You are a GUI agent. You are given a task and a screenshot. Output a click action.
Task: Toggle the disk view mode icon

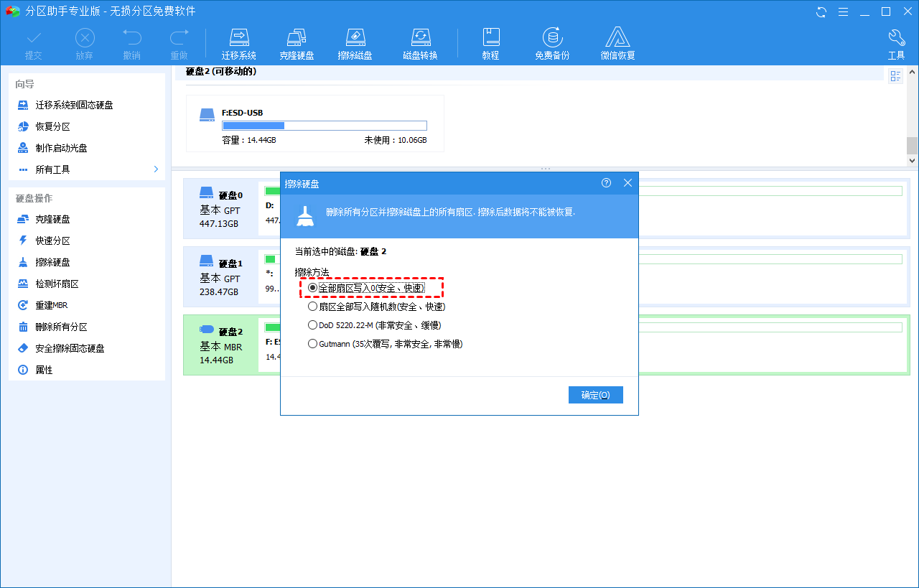point(895,76)
